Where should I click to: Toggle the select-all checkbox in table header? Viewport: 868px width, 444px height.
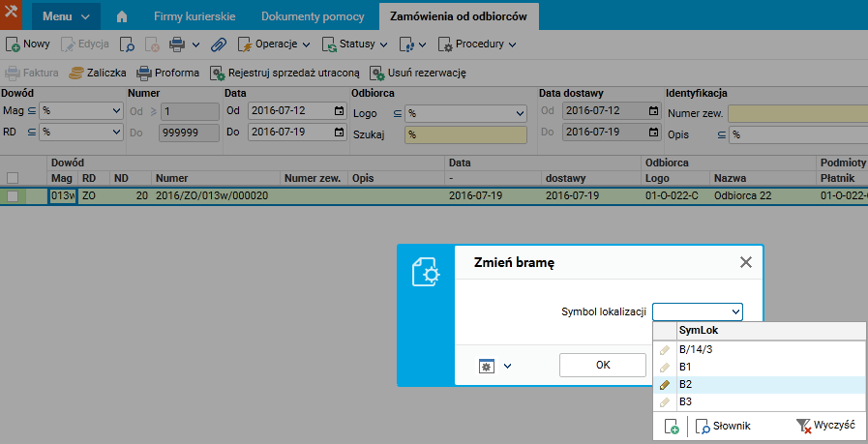(13, 178)
